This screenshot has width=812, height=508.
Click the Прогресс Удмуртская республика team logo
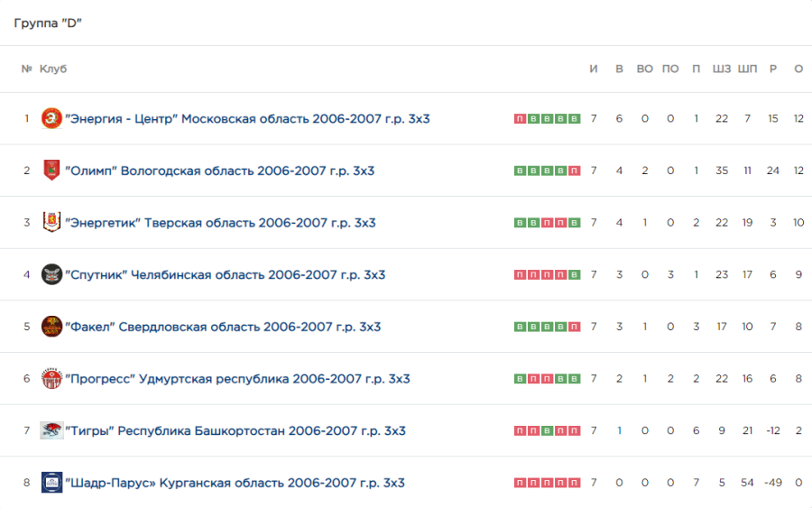pos(51,379)
